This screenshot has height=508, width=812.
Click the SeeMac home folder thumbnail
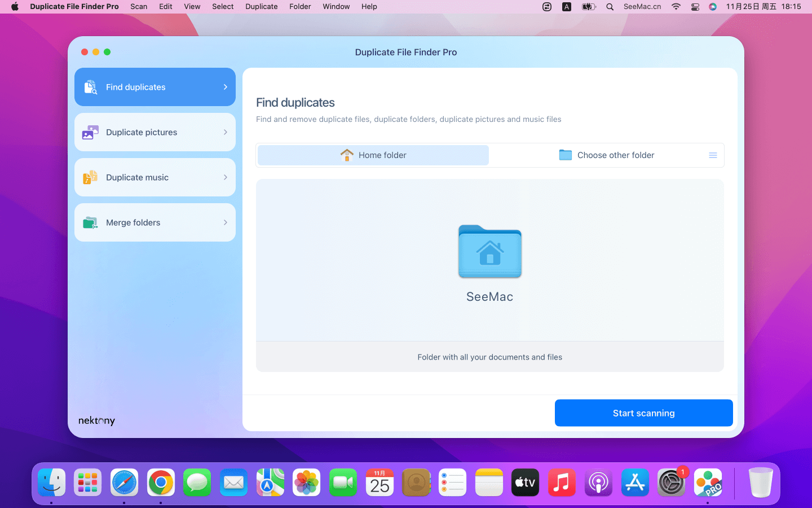pos(490,252)
